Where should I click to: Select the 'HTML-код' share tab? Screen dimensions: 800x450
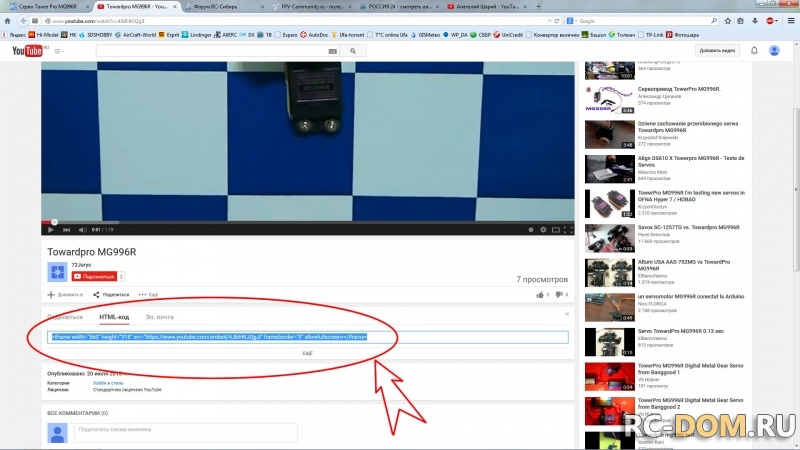(x=114, y=317)
